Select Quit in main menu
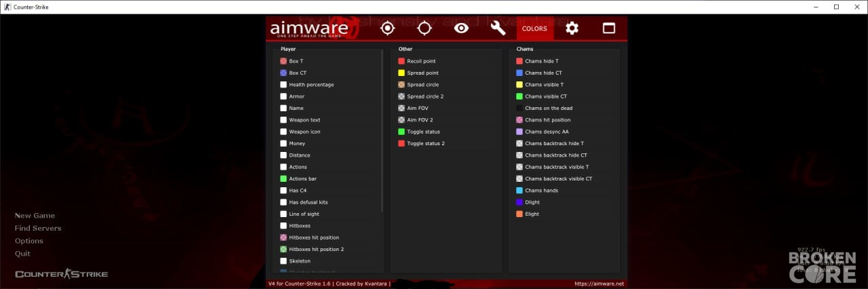The height and width of the screenshot is (289, 868). click(22, 254)
